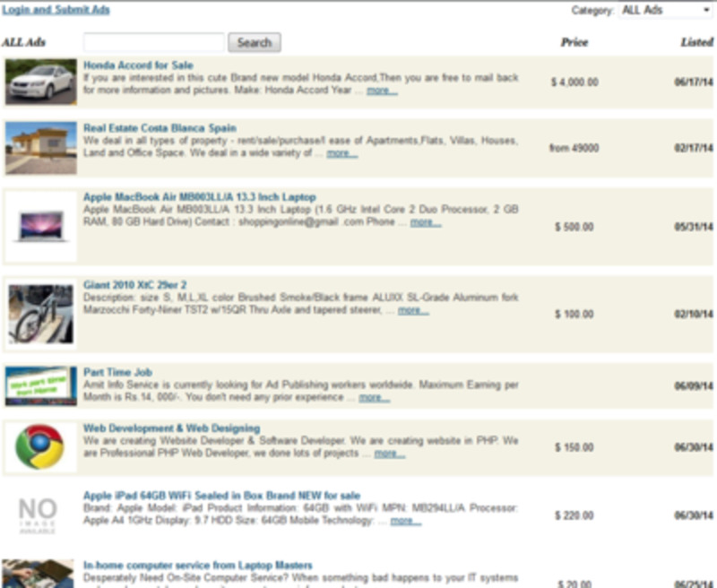Click the ALL Ads heading text

[24, 42]
